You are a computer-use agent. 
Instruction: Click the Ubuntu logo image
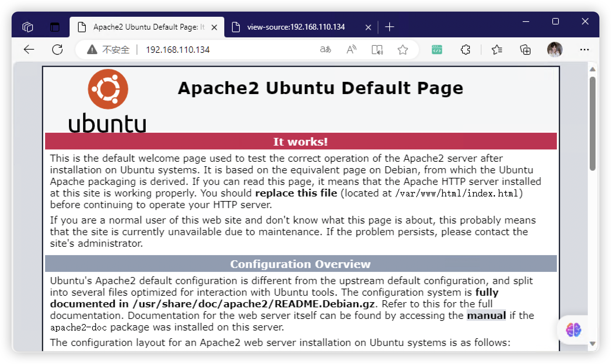click(108, 101)
